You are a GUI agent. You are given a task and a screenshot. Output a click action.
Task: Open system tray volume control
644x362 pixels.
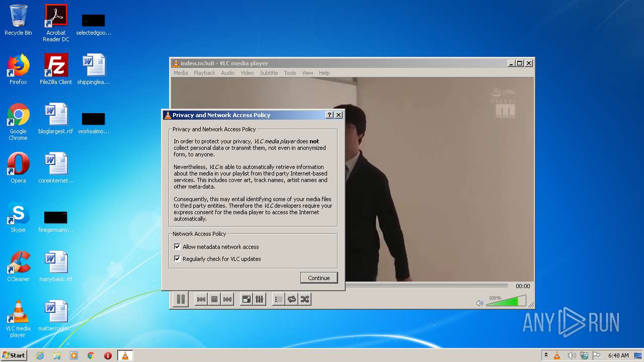pos(572,355)
